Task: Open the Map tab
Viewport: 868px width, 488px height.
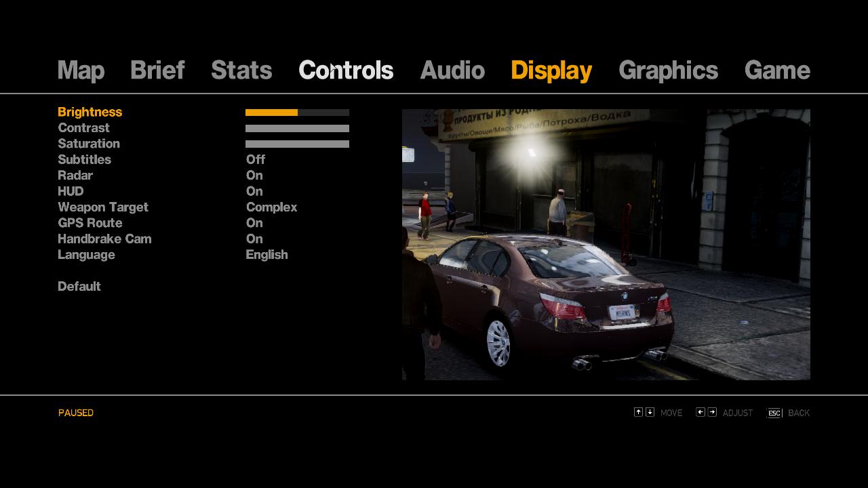Action: [x=81, y=70]
